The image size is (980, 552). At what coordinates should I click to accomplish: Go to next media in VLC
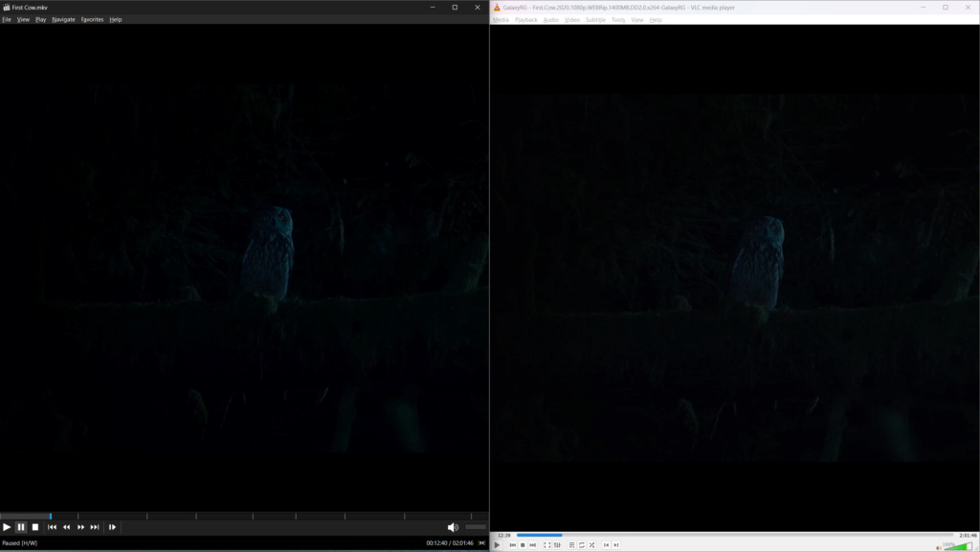(532, 545)
